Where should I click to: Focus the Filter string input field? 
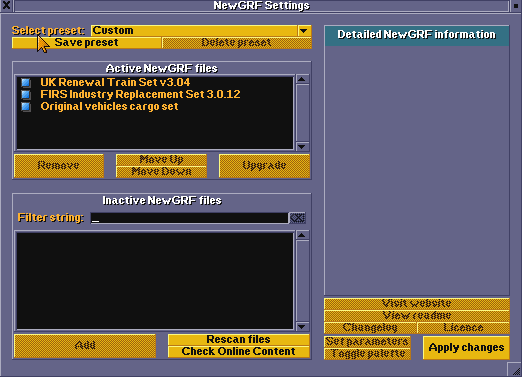[x=189, y=218]
